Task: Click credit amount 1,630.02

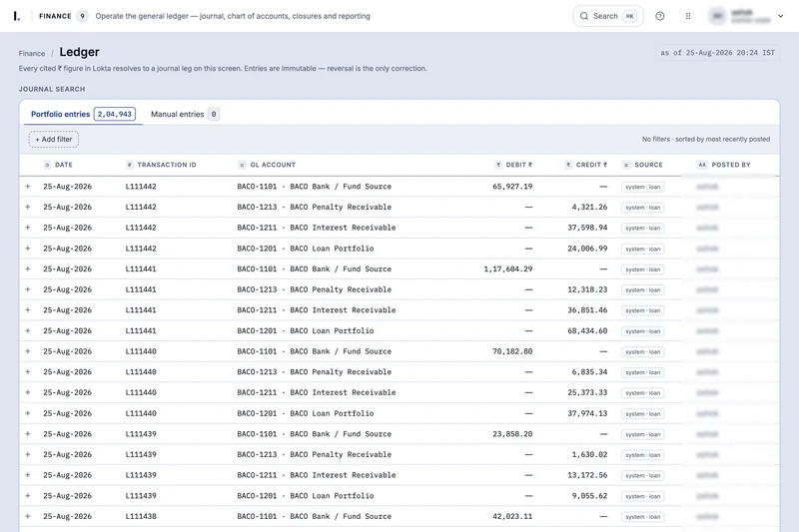Action: pyautogui.click(x=589, y=454)
